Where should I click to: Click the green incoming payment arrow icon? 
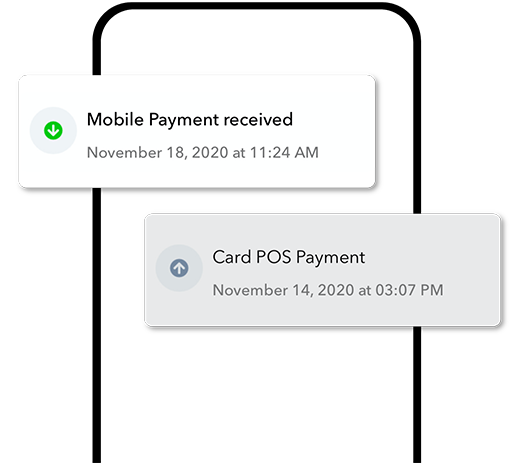(x=53, y=130)
